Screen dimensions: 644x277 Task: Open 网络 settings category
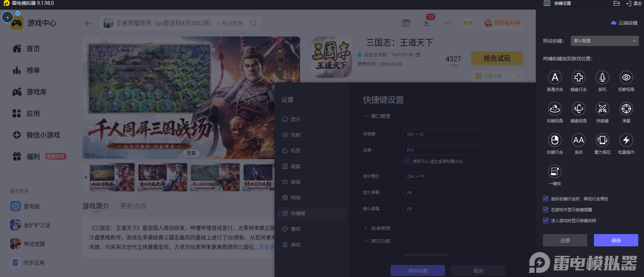(x=312, y=198)
